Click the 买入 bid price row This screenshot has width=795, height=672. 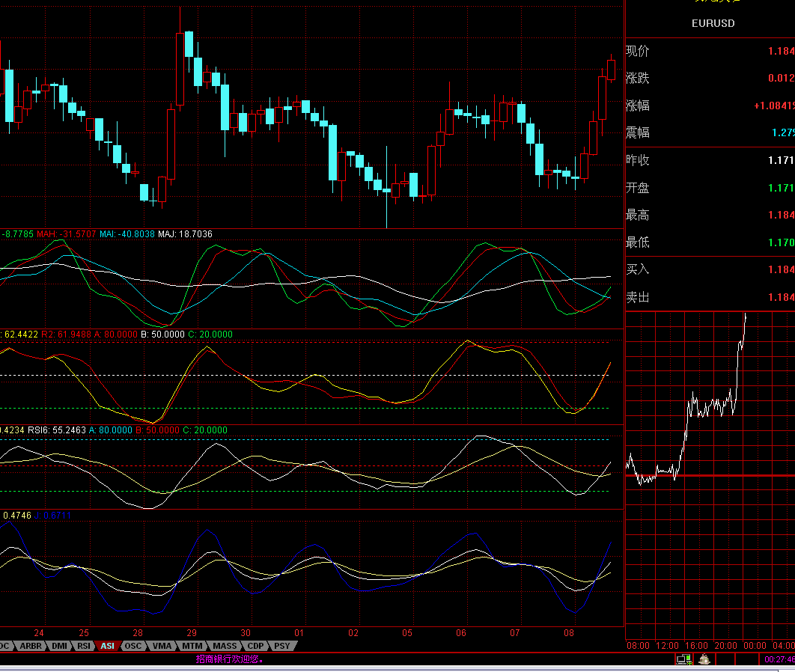pyautogui.click(x=710, y=269)
